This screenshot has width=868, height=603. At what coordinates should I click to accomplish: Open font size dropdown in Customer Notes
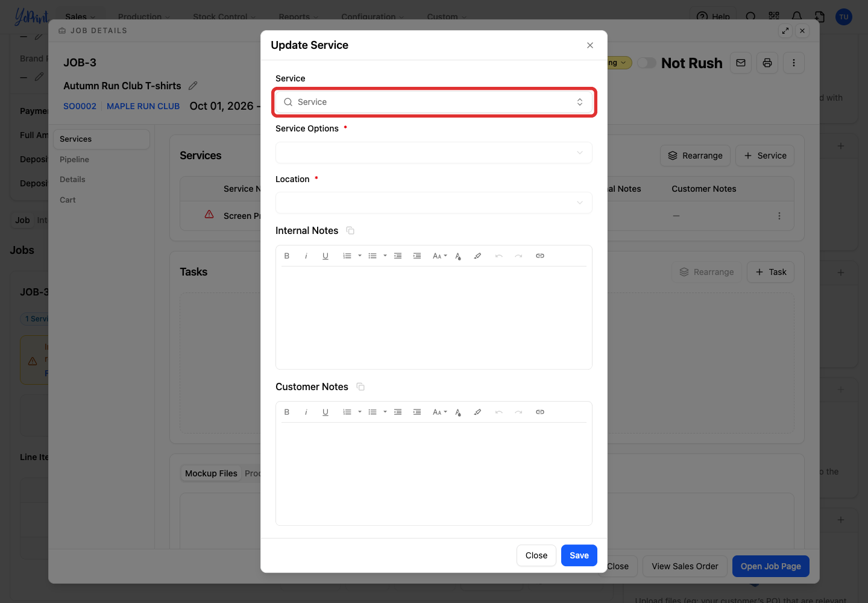click(440, 412)
